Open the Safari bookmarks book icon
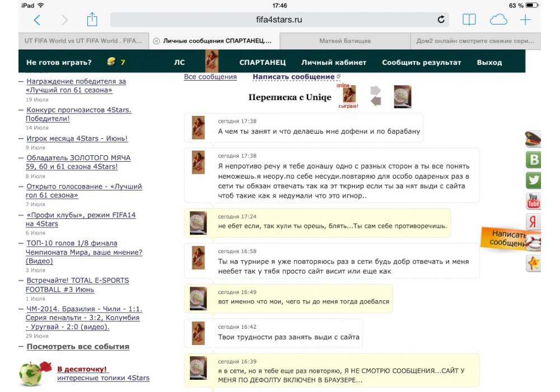Screen dimensions: 560x392 tap(469, 20)
